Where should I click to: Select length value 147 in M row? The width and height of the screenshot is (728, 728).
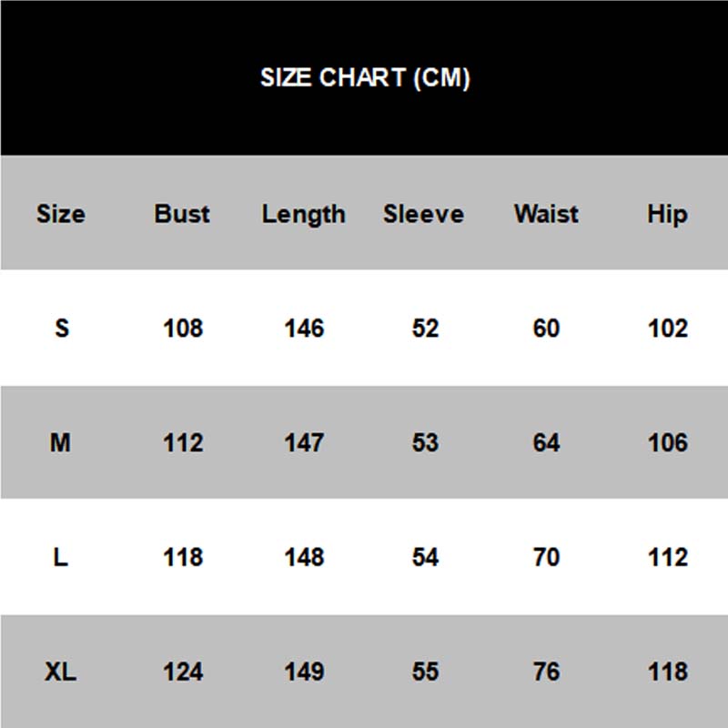(x=303, y=443)
